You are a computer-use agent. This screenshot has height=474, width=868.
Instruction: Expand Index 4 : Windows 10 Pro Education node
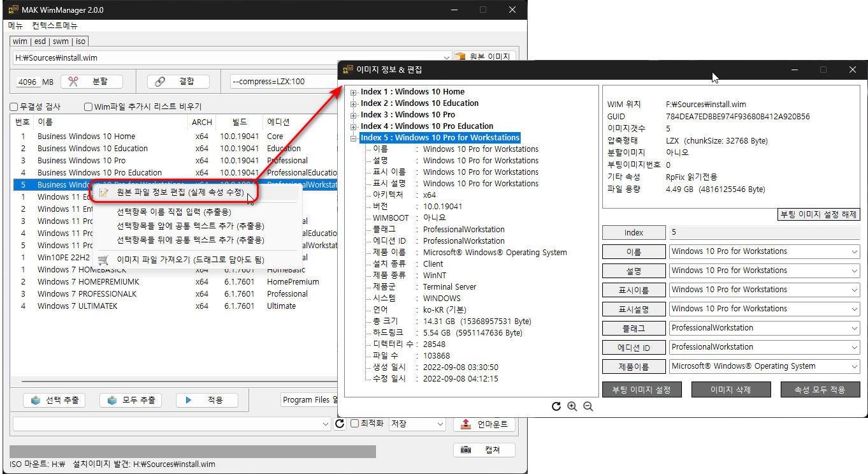354,127
